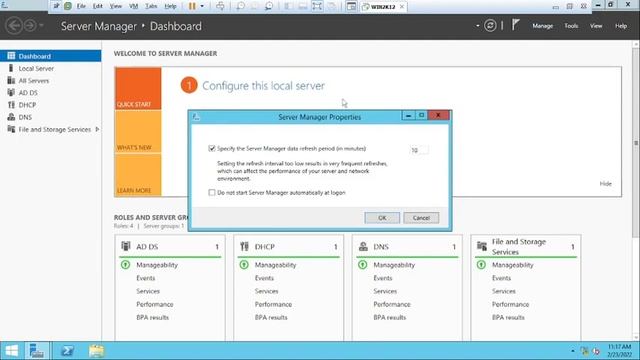This screenshot has width=640, height=360.
Task: Open DHCP BPA results
Action: coord(271,317)
